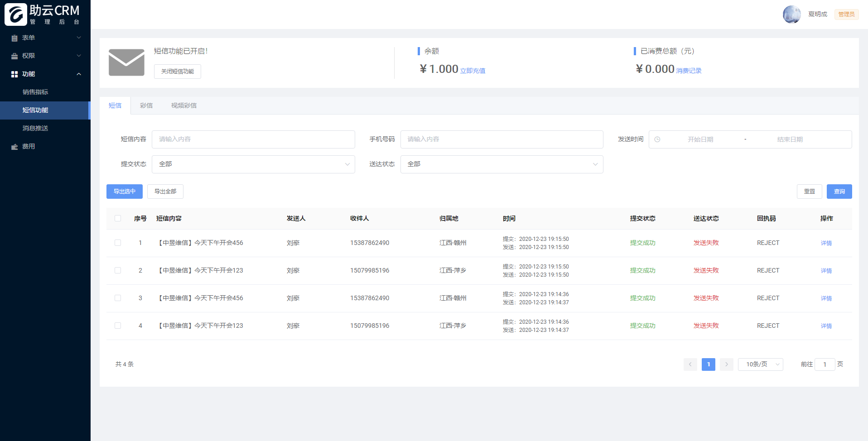
Task: Click the 查询 button
Action: [x=839, y=192]
